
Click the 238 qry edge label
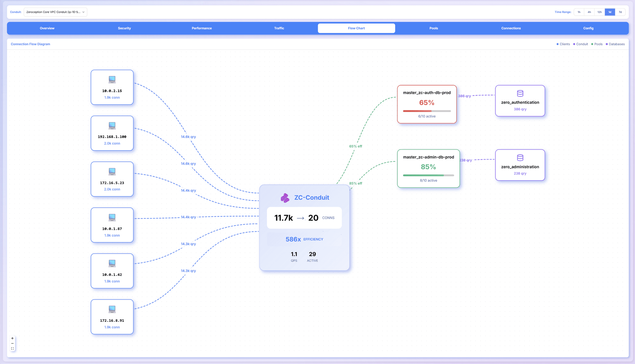pyautogui.click(x=466, y=160)
